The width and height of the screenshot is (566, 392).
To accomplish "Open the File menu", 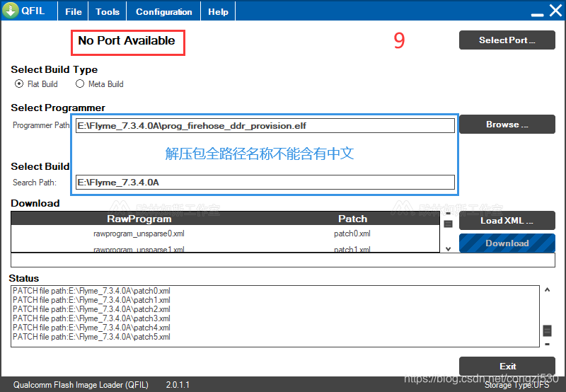I will point(74,11).
